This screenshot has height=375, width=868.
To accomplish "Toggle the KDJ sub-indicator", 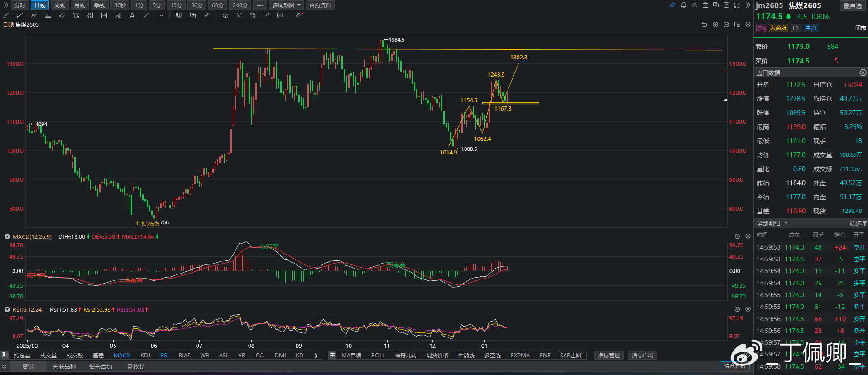I will click(145, 356).
